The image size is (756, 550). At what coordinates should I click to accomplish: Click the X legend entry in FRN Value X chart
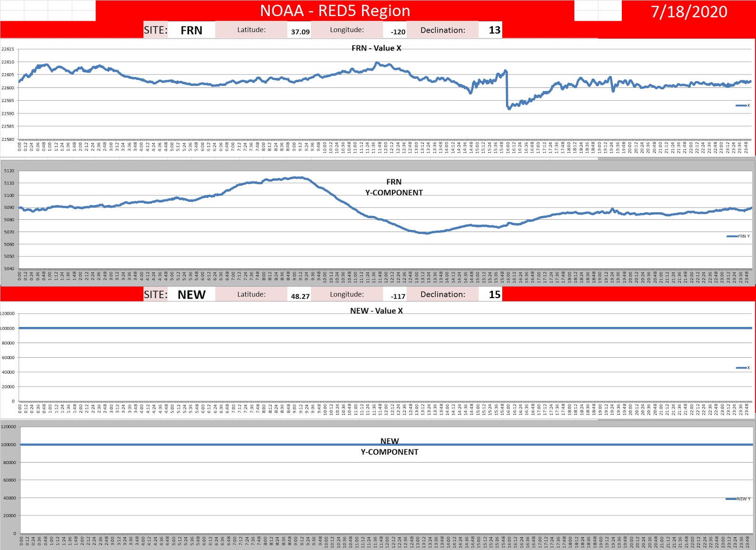(743, 105)
